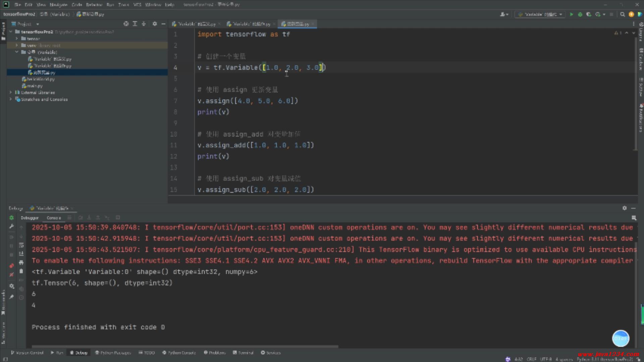The width and height of the screenshot is (644, 362).
Task: Expand the tensor folder in project tree
Action: click(16, 39)
